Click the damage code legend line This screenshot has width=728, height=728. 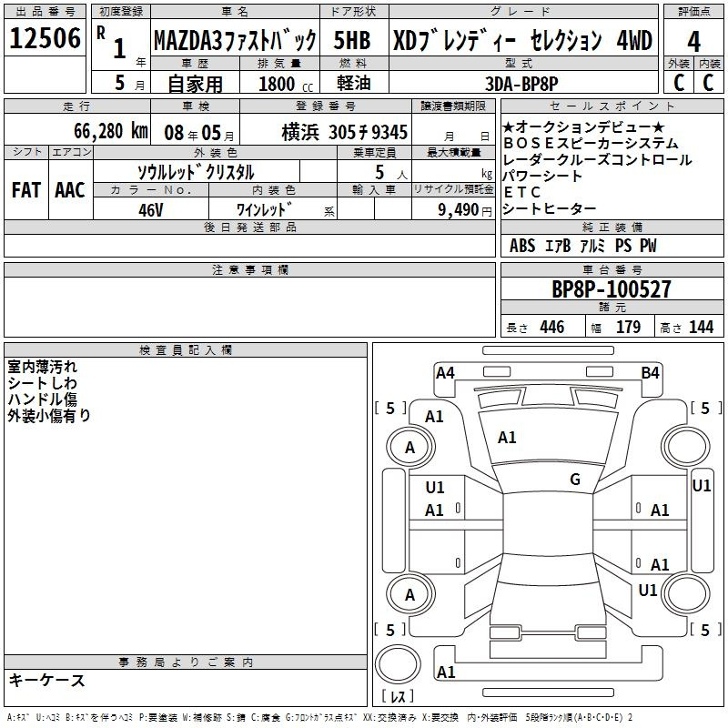click(319, 717)
